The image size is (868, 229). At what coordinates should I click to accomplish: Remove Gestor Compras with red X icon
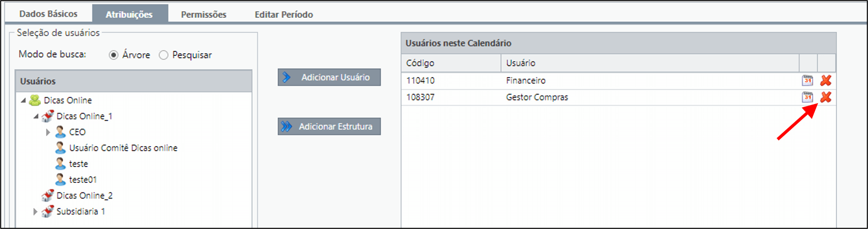[x=826, y=97]
